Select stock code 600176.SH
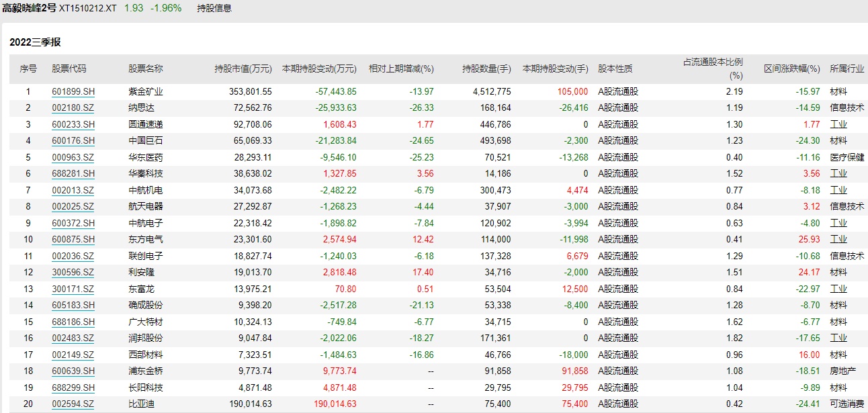This screenshot has width=868, height=413. pyautogui.click(x=73, y=141)
